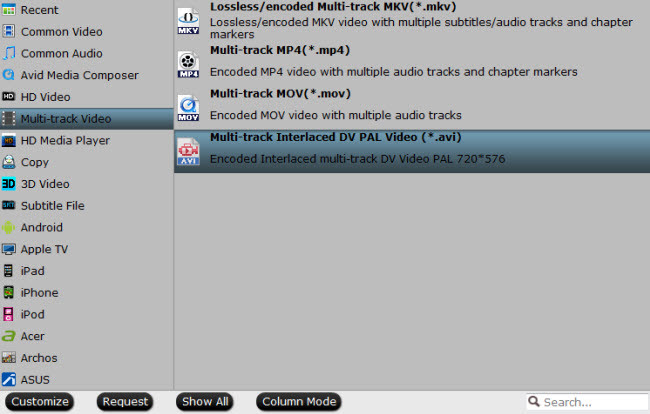Click the iPod icon in sidebar

coord(8,314)
